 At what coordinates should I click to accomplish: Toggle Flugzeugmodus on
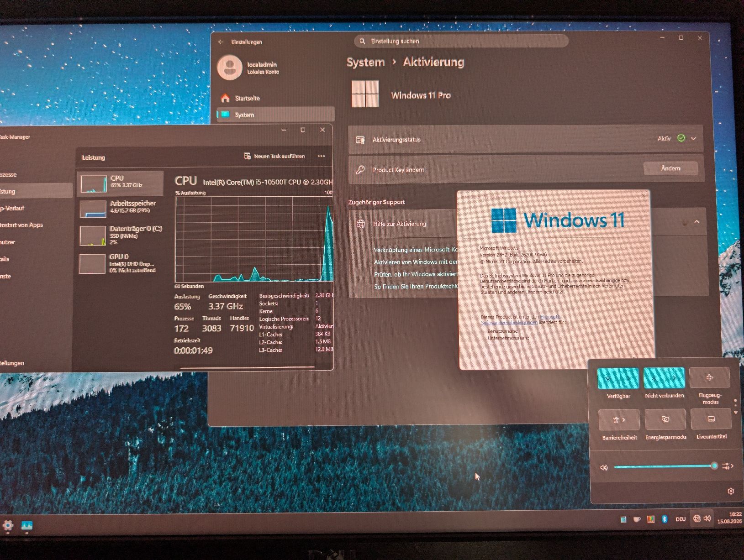point(710,378)
